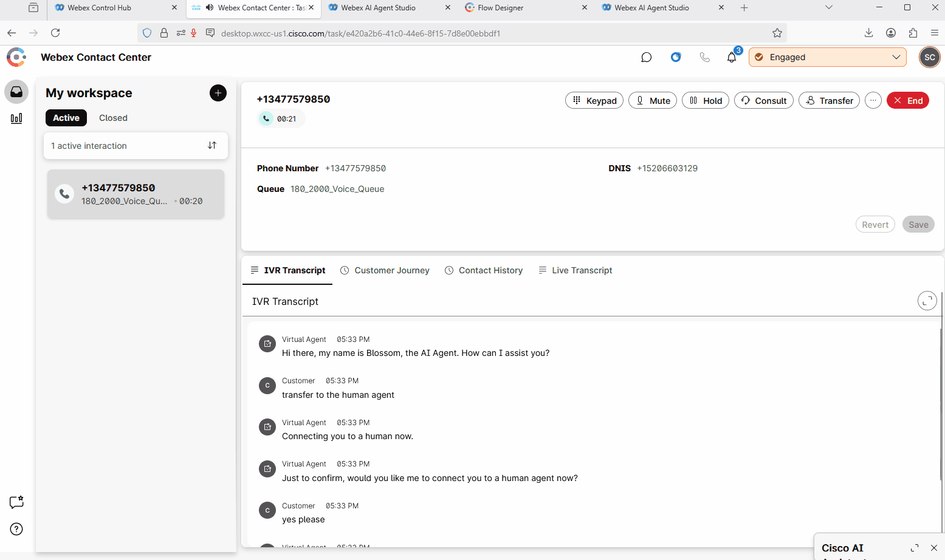Switch to Closed interactions filter
The image size is (945, 560).
tap(113, 118)
